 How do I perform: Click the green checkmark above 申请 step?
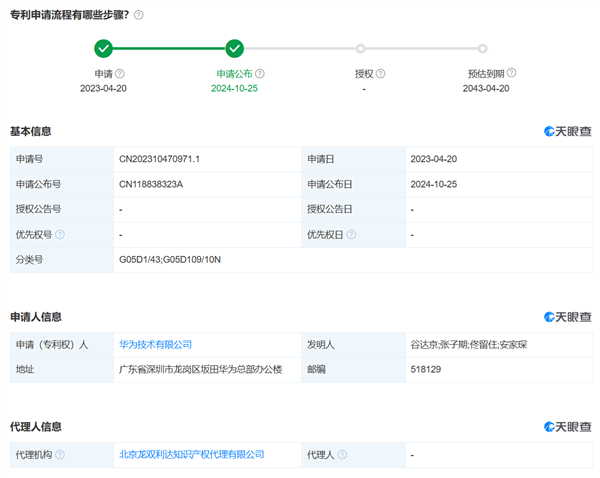tap(103, 48)
